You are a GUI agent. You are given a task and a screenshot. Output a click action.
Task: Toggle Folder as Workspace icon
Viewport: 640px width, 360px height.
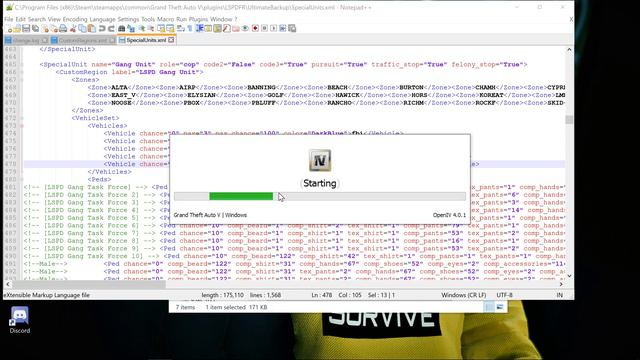[236, 29]
